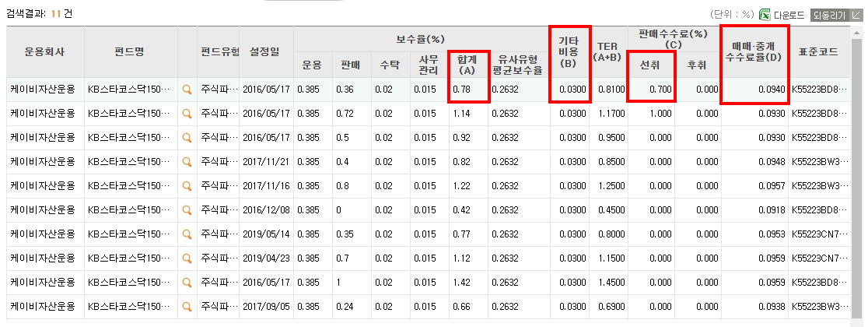
Task: Select the 설정일 2019/05/14 cell
Action: pos(266,234)
